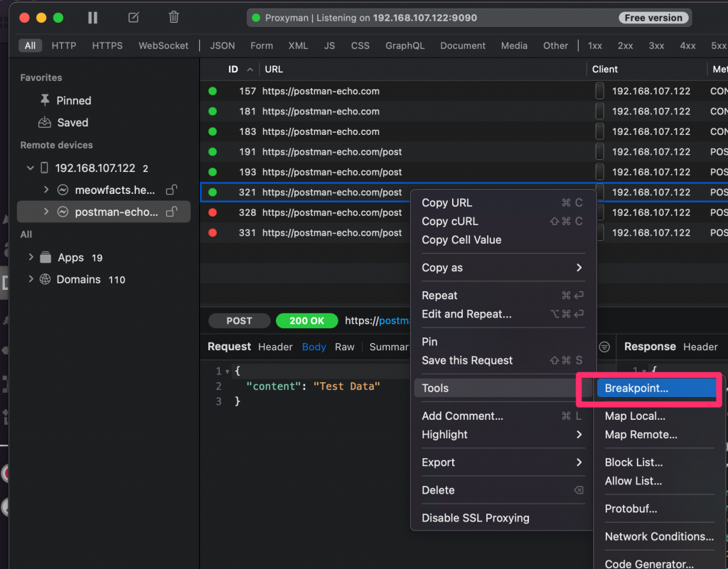Screen dimensions: 728x569
Task: Click the POST method badge
Action: coord(239,321)
